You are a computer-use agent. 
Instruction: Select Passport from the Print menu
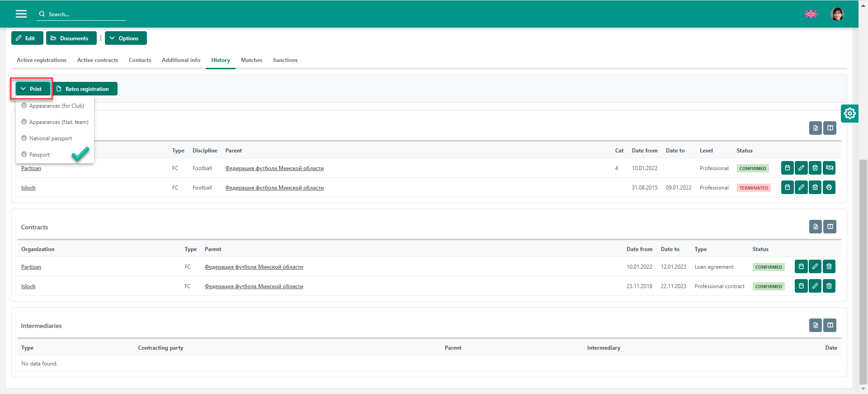coord(40,155)
